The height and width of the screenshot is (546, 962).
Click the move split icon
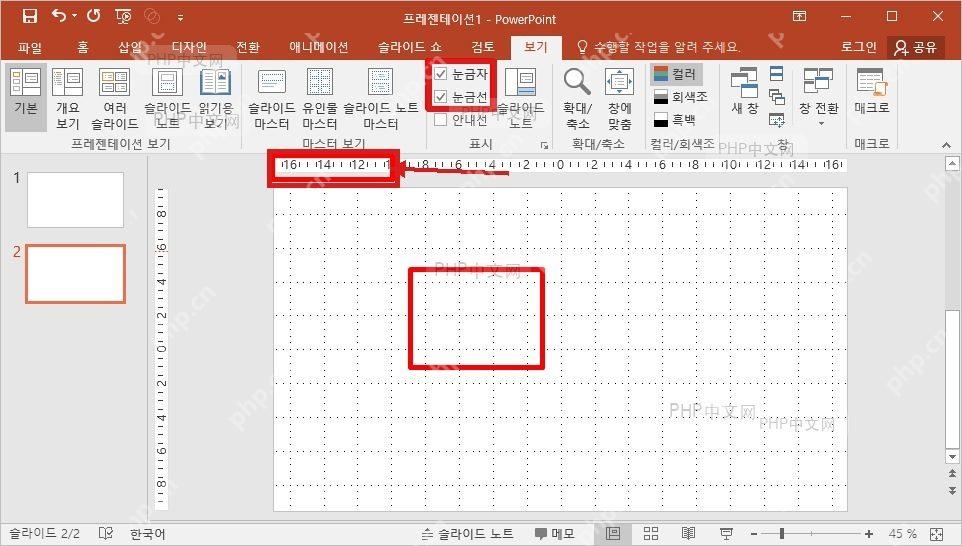(x=776, y=120)
